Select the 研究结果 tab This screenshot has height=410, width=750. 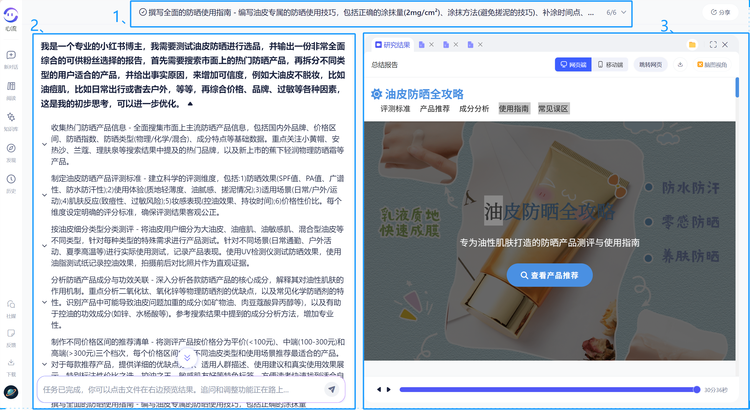point(392,44)
